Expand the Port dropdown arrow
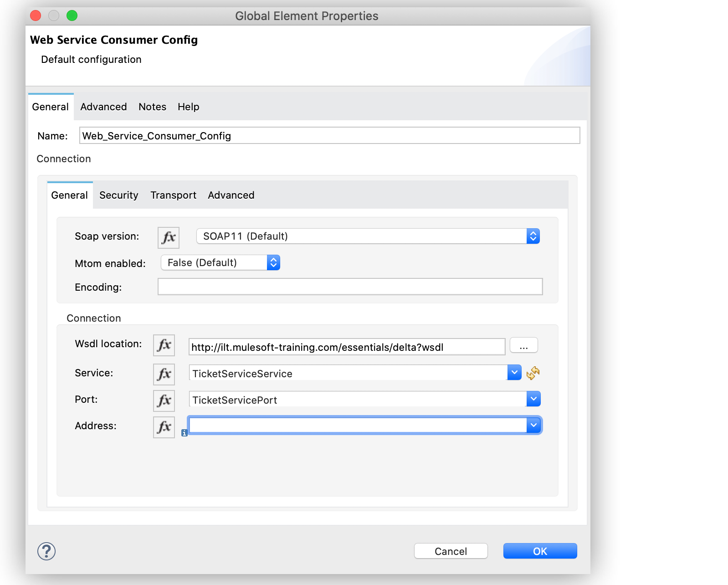This screenshot has width=728, height=585. [533, 399]
